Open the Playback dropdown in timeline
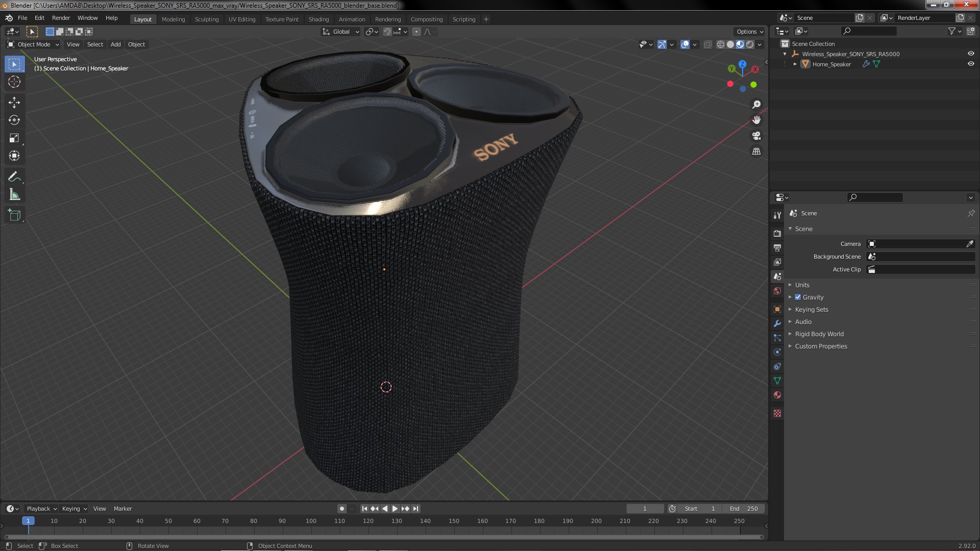The image size is (980, 551). pyautogui.click(x=41, y=509)
